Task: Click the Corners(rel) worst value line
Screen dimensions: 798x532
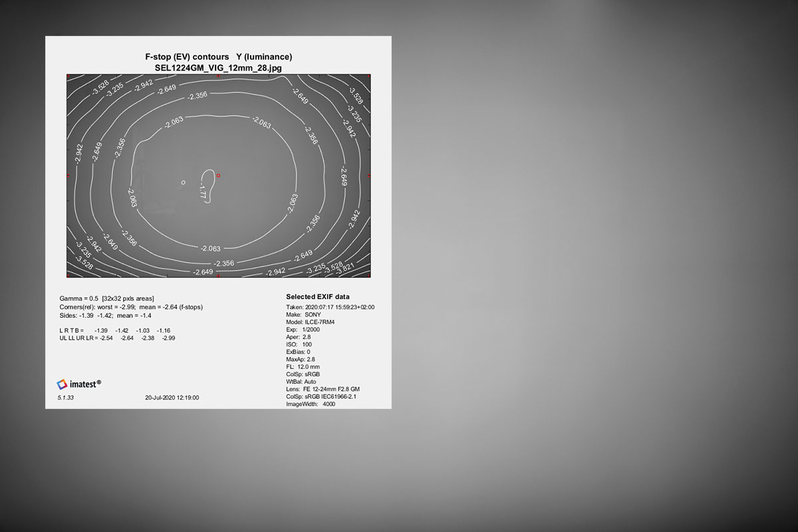Action: 131,307
